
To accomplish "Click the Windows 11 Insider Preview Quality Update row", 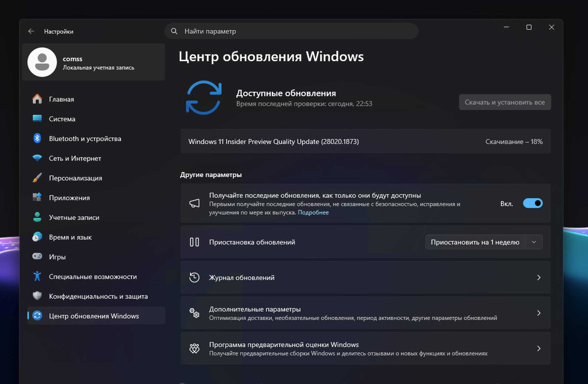I will tap(366, 141).
